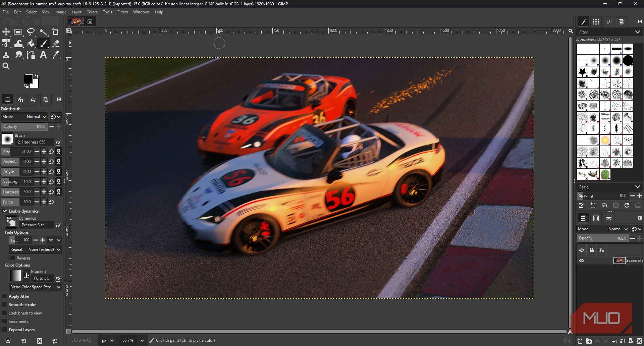Select the Bucket Fill tool
Viewport: 644px width, 346px height.
point(31,44)
